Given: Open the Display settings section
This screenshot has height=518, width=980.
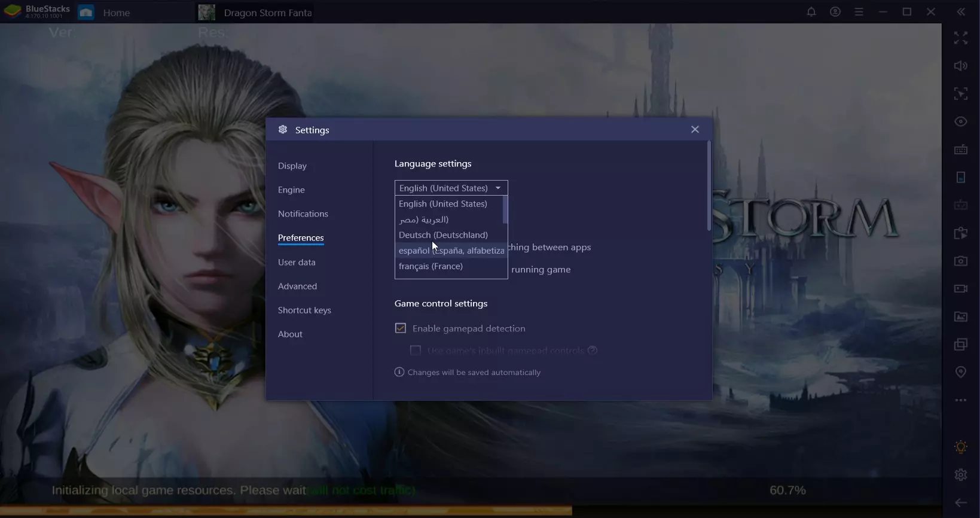Looking at the screenshot, I should [x=292, y=166].
